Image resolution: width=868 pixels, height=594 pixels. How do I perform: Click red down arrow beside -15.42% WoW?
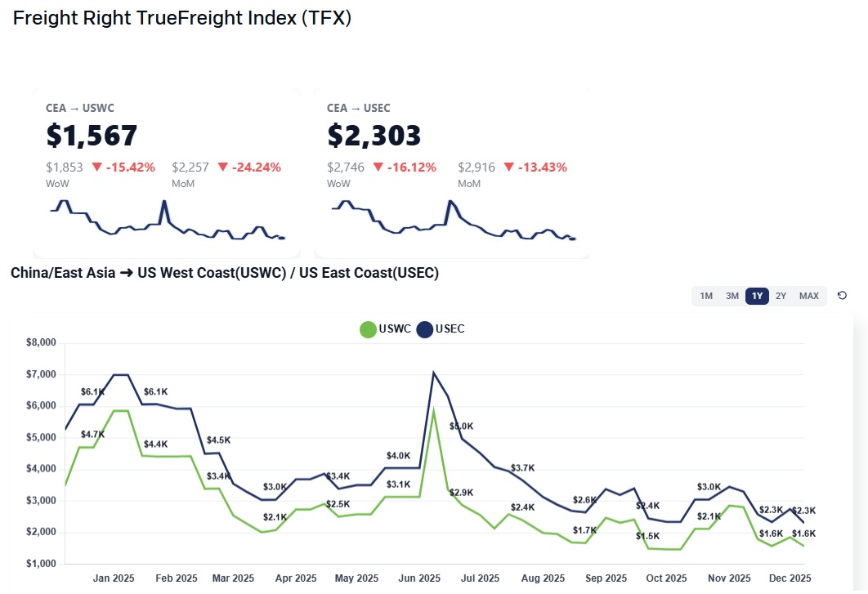97,167
